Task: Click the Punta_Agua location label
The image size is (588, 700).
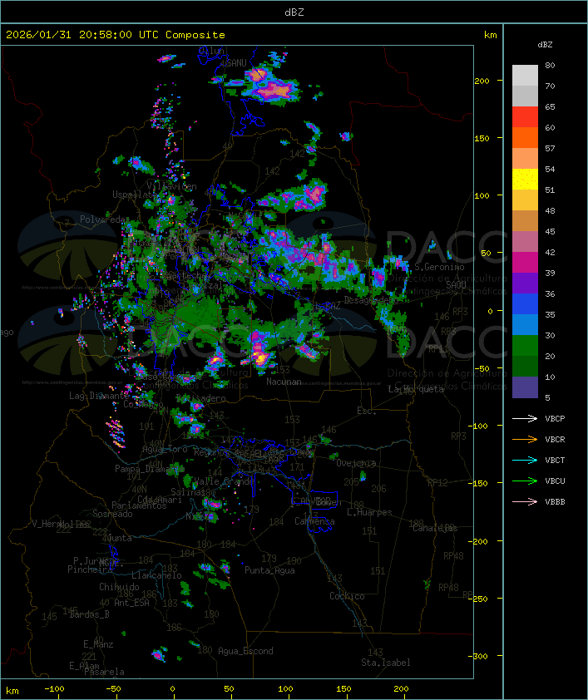Action: pyautogui.click(x=269, y=570)
